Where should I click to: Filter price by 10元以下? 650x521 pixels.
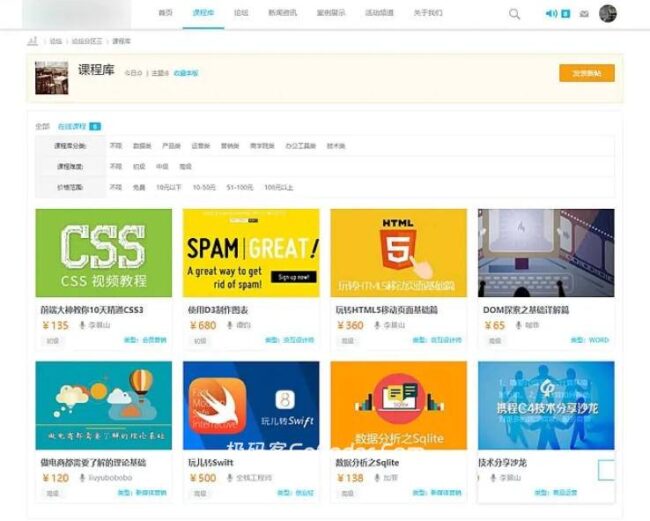pyautogui.click(x=169, y=187)
